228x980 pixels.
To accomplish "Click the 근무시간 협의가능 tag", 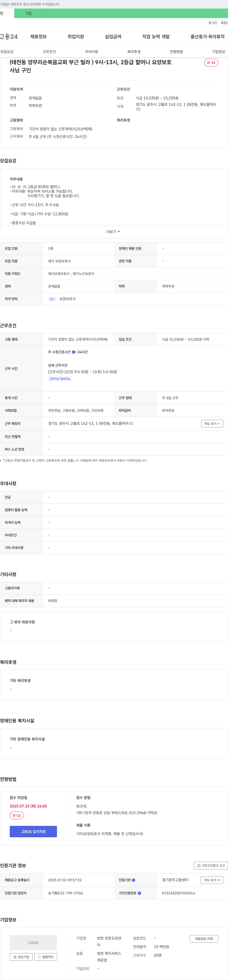I will pyautogui.click(x=60, y=379).
